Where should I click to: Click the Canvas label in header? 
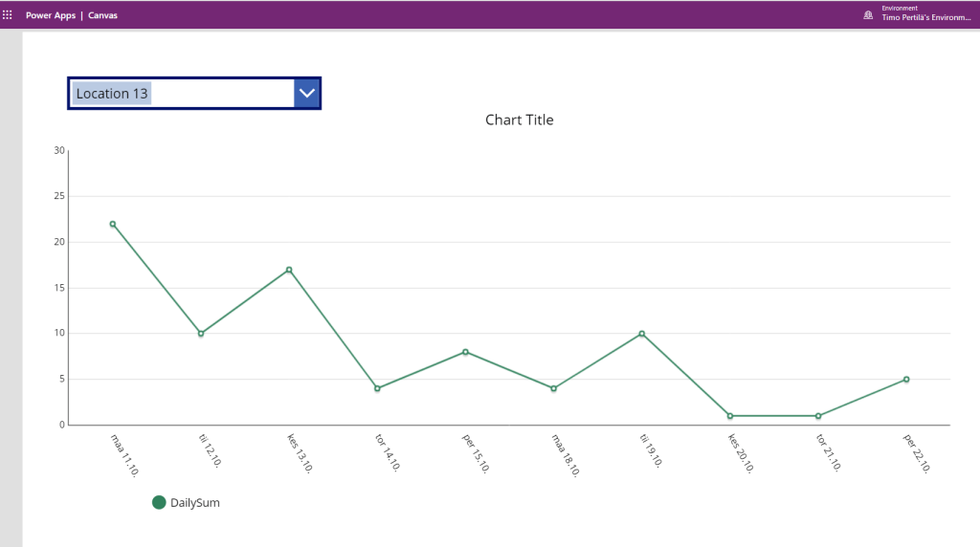coord(103,15)
